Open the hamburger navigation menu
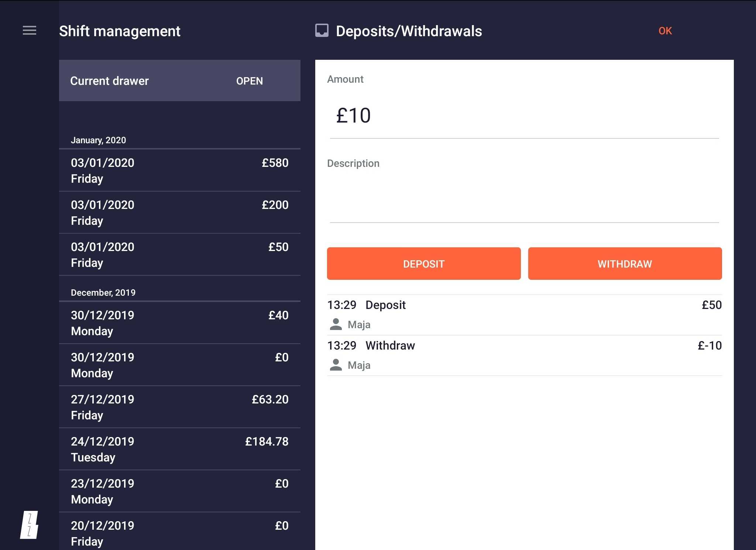Screen dimensions: 756x550 pos(30,31)
